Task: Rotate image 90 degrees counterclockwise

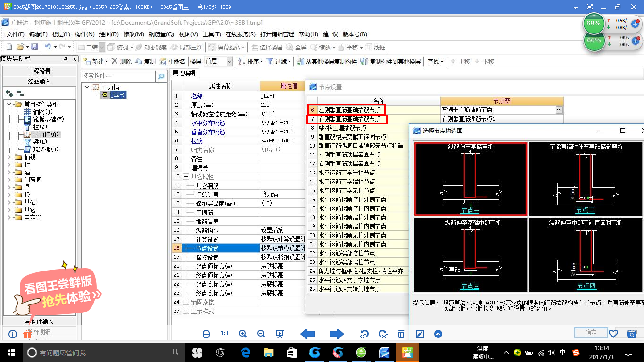Action: point(364,334)
